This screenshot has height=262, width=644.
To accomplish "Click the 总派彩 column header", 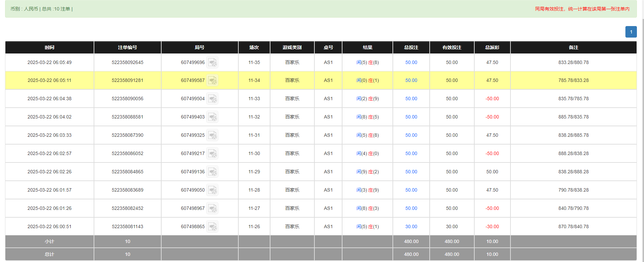I will (492, 47).
